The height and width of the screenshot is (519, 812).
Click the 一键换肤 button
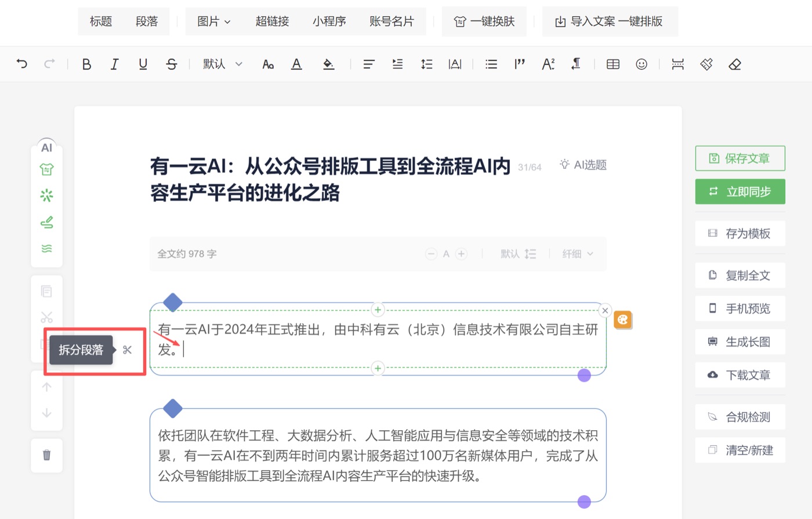pyautogui.click(x=484, y=21)
